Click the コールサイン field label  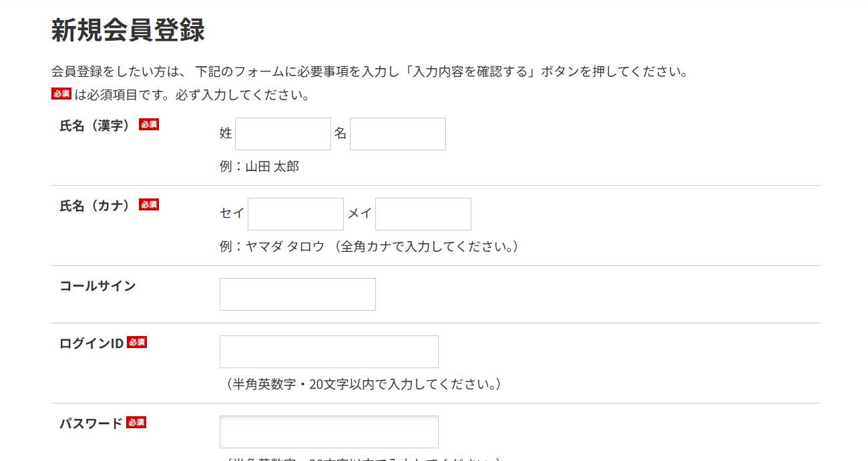pos(97,286)
